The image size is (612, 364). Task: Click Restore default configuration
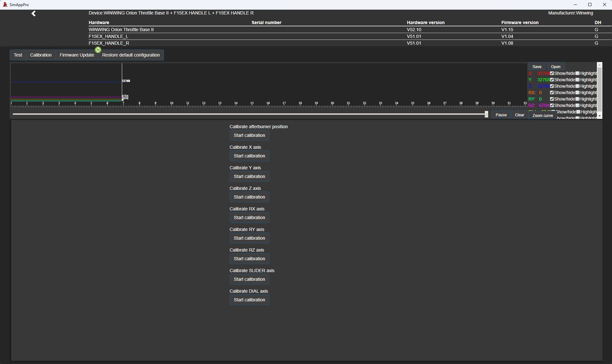131,55
